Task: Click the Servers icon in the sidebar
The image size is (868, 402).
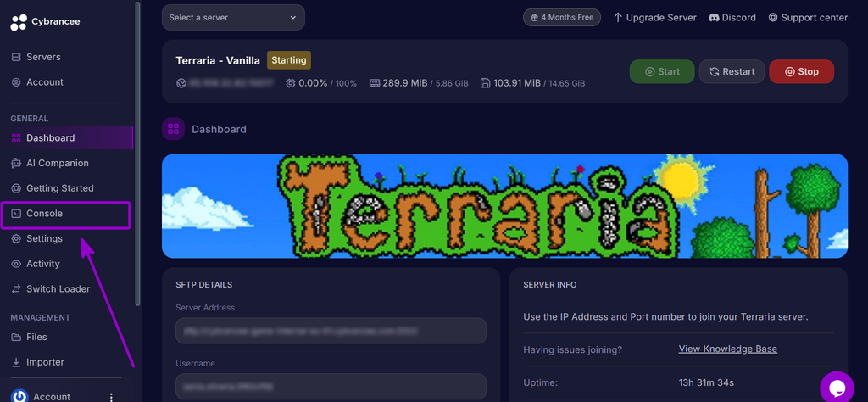Action: [x=16, y=57]
